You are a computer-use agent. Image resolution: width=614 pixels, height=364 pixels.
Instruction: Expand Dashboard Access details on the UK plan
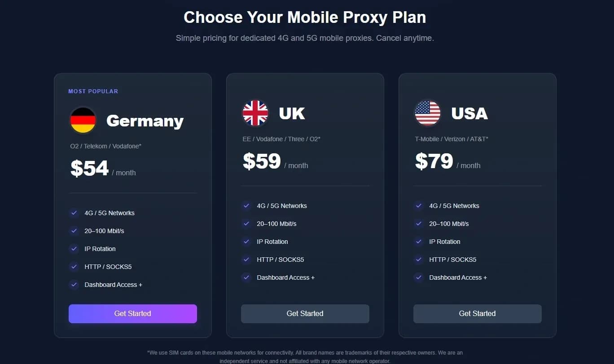click(286, 277)
